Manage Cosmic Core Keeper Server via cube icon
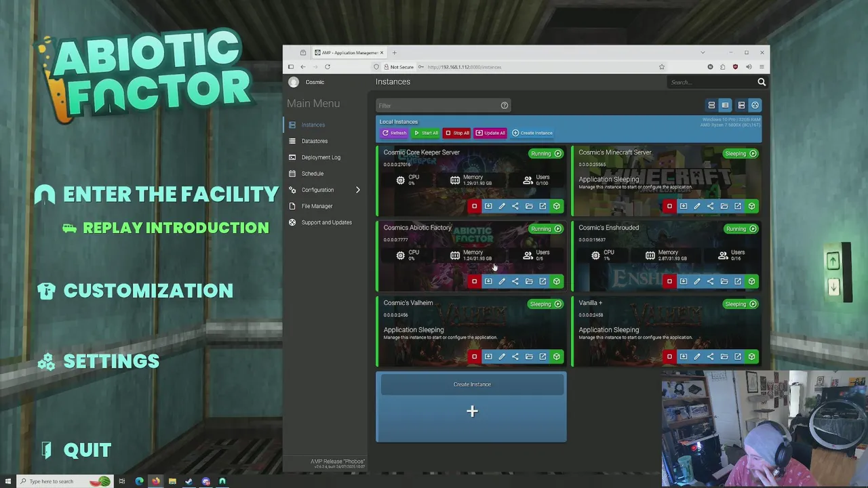 click(x=556, y=206)
